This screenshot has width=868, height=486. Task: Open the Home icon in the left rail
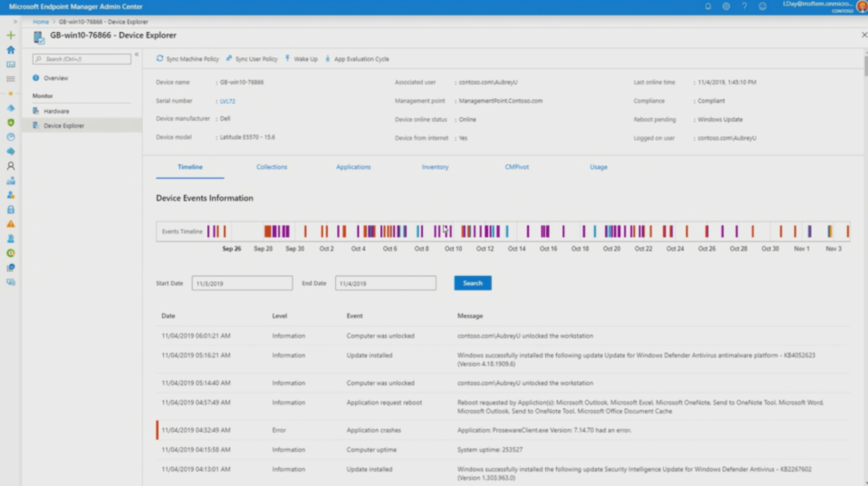[x=11, y=50]
